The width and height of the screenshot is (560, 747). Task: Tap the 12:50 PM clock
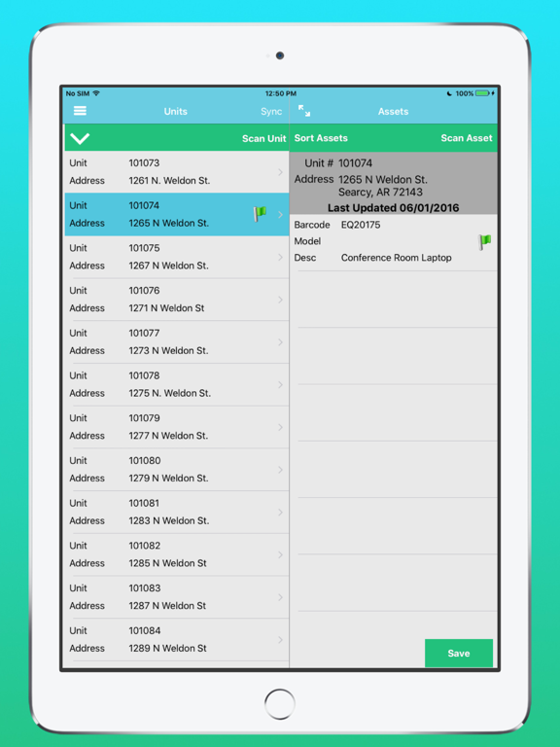click(x=280, y=93)
